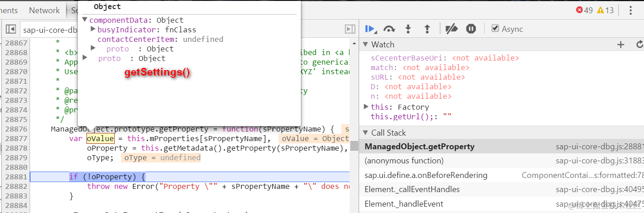
Task: Collapse the Call Stack section
Action: pos(366,133)
